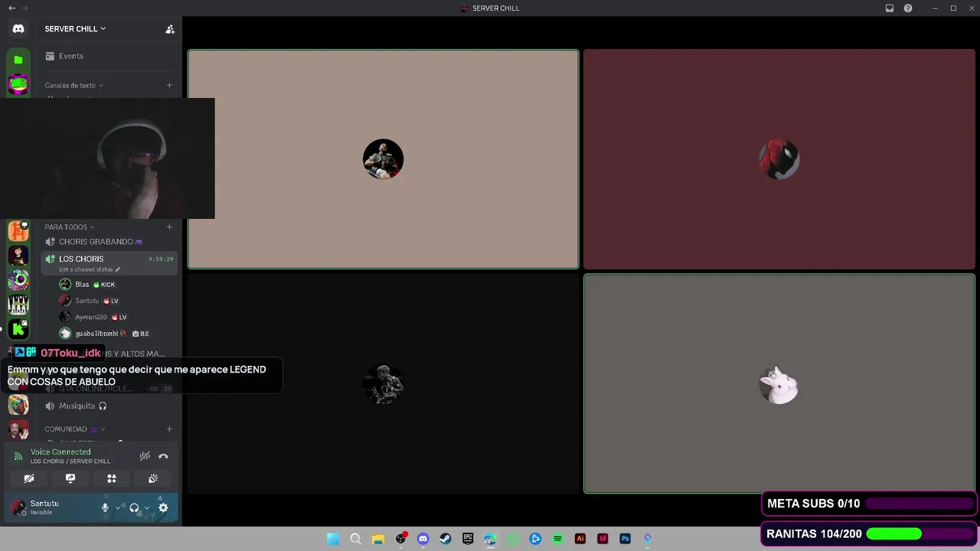980x551 pixels.
Task: Add a channel to Canales de texto
Action: point(169,86)
